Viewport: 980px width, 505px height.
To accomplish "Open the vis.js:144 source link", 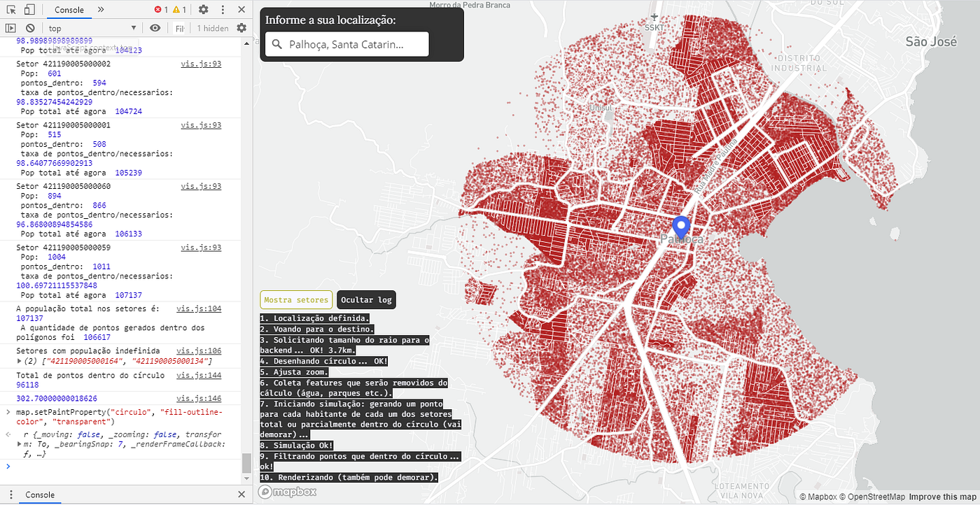I will point(199,376).
